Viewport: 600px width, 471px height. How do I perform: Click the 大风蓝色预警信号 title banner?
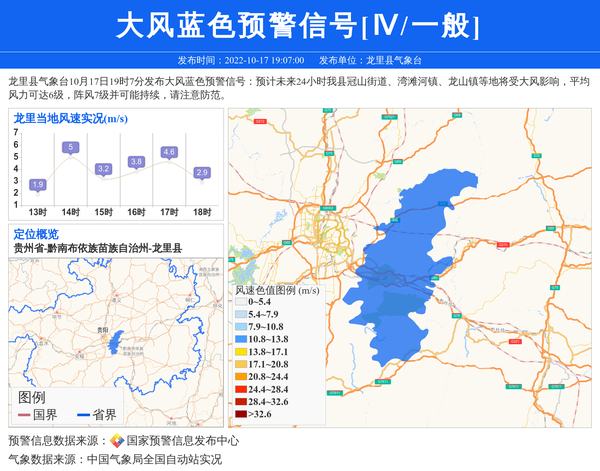pos(299,26)
